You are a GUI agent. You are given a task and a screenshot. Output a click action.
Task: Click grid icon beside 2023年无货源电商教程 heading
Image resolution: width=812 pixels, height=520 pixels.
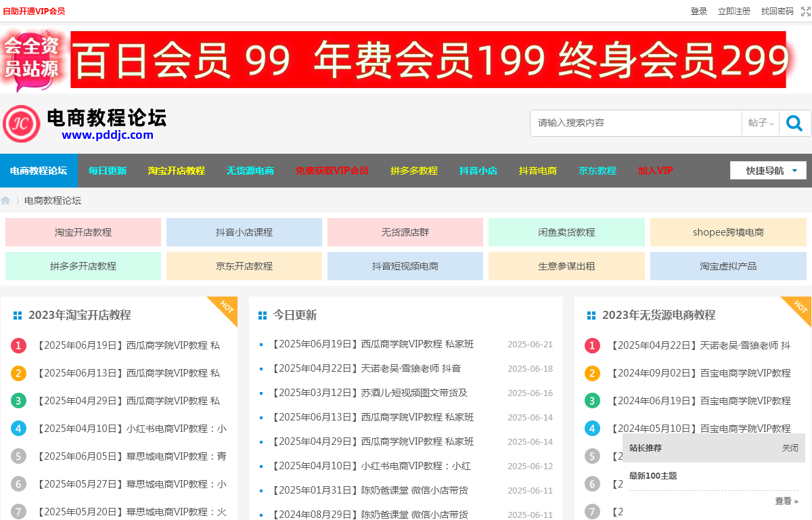(591, 316)
